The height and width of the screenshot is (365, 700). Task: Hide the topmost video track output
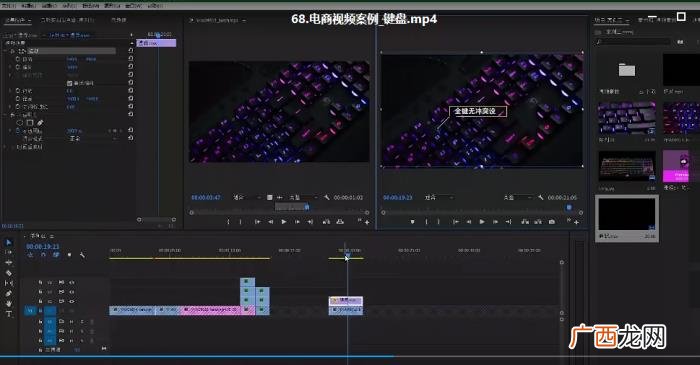tap(72, 282)
